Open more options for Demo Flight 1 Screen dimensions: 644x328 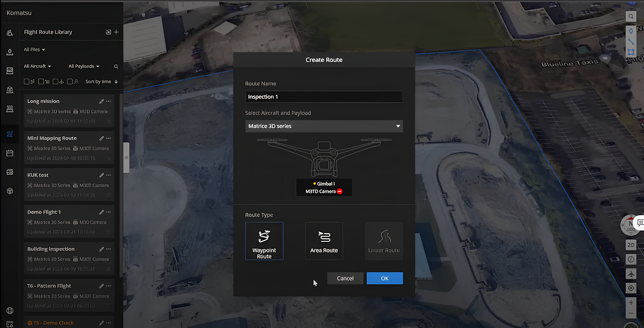pos(108,212)
